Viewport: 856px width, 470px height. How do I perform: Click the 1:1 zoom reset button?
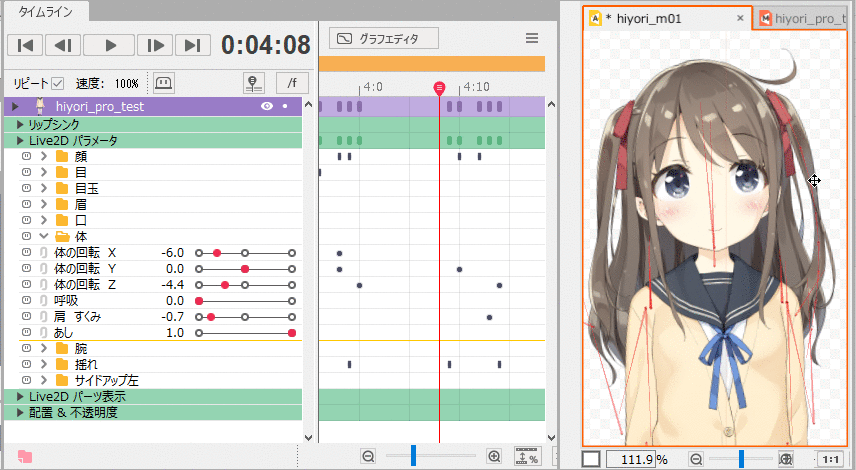pyautogui.click(x=829, y=458)
